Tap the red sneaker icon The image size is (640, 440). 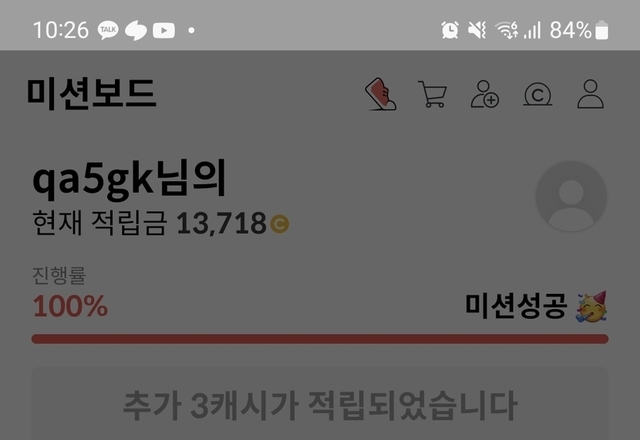point(380,94)
